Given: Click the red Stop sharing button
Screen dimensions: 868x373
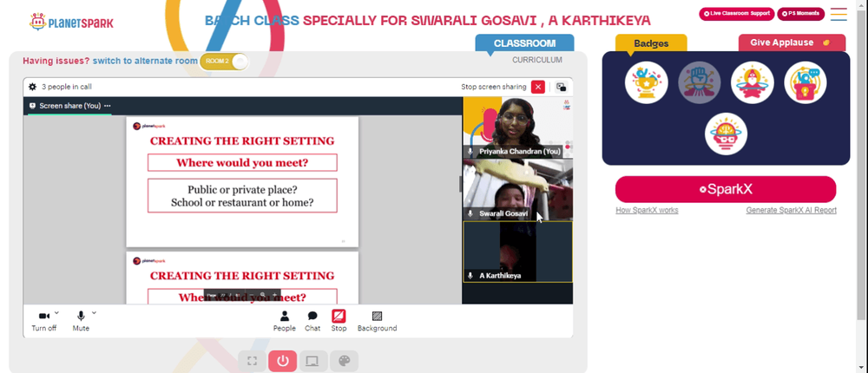Looking at the screenshot, I should (x=339, y=321).
